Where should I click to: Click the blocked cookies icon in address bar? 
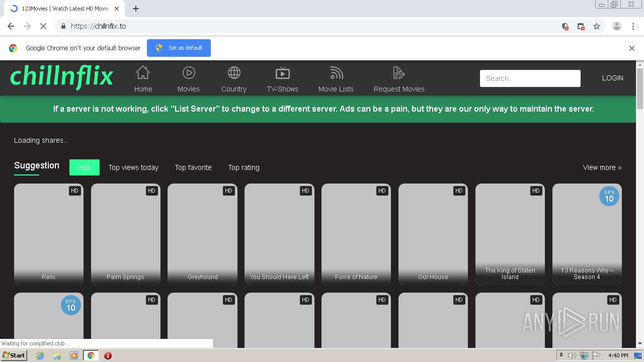tap(565, 26)
